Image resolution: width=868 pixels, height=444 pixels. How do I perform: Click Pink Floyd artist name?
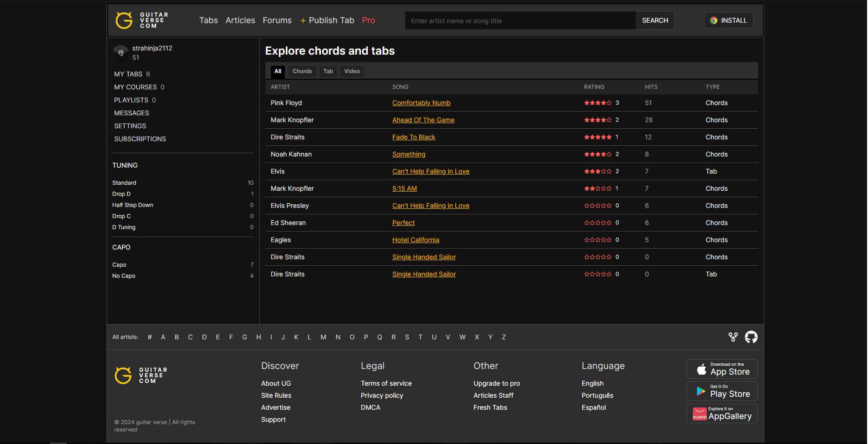(286, 103)
